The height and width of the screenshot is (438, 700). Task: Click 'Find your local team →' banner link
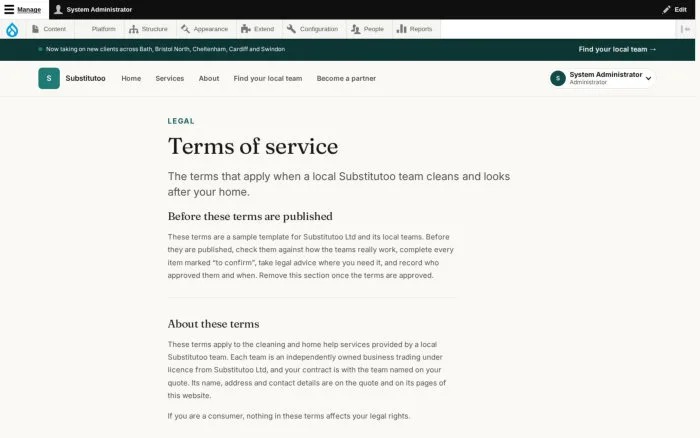point(617,50)
